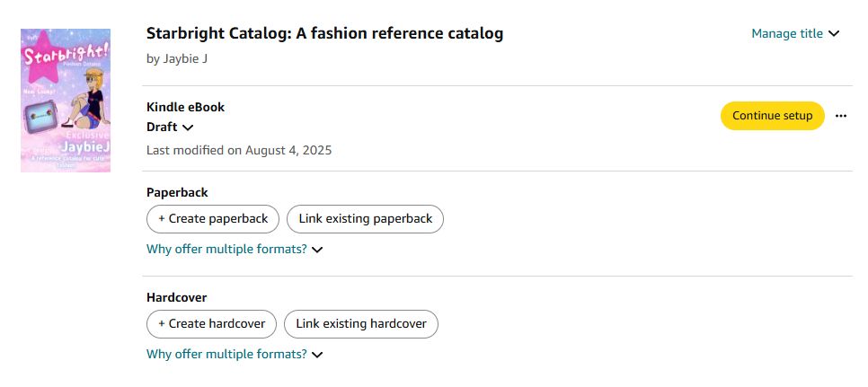
Task: Open the three-dot more options menu
Action: pyautogui.click(x=841, y=116)
